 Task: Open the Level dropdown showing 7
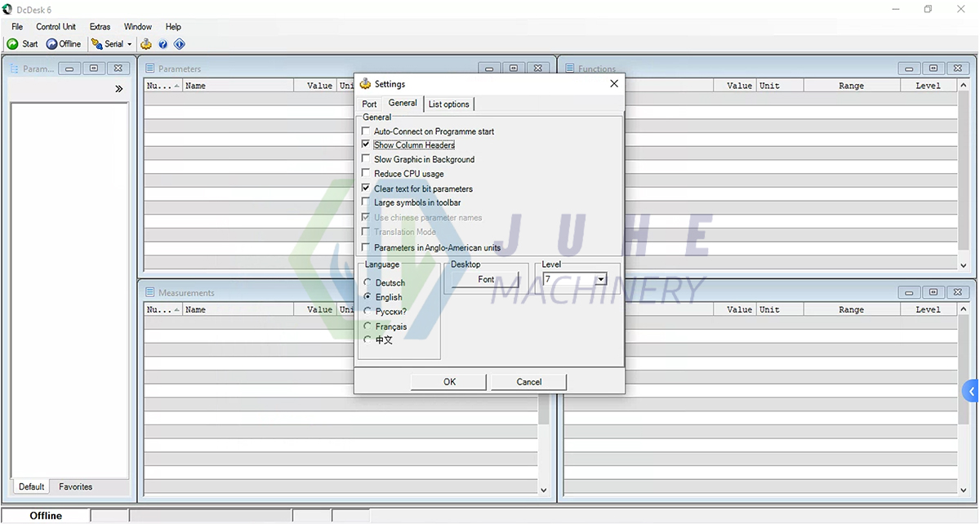599,279
